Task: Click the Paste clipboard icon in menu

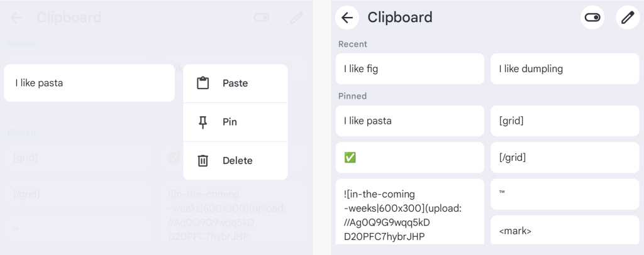Action: coord(203,83)
